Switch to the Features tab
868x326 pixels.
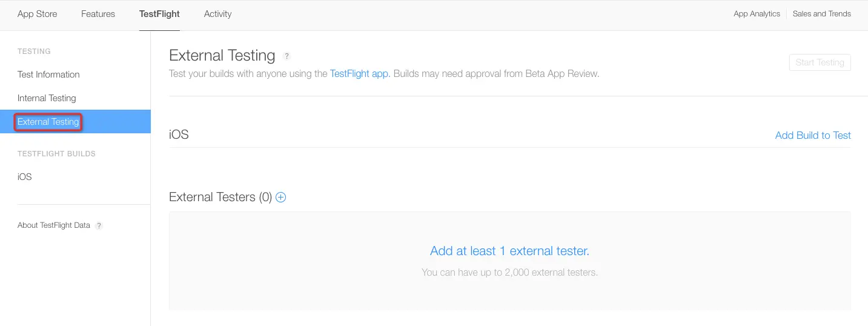[98, 14]
